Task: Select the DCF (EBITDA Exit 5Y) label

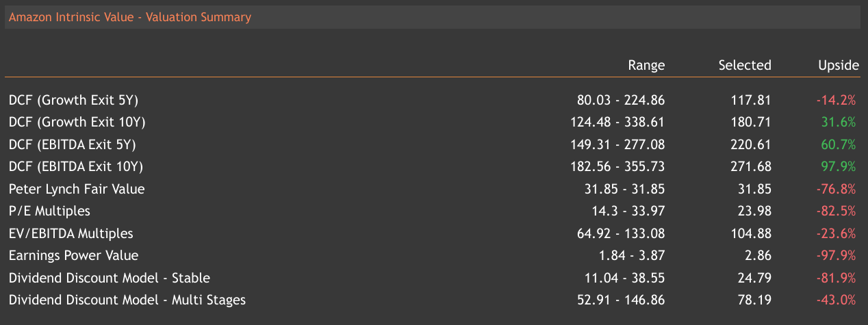Action: tap(73, 144)
